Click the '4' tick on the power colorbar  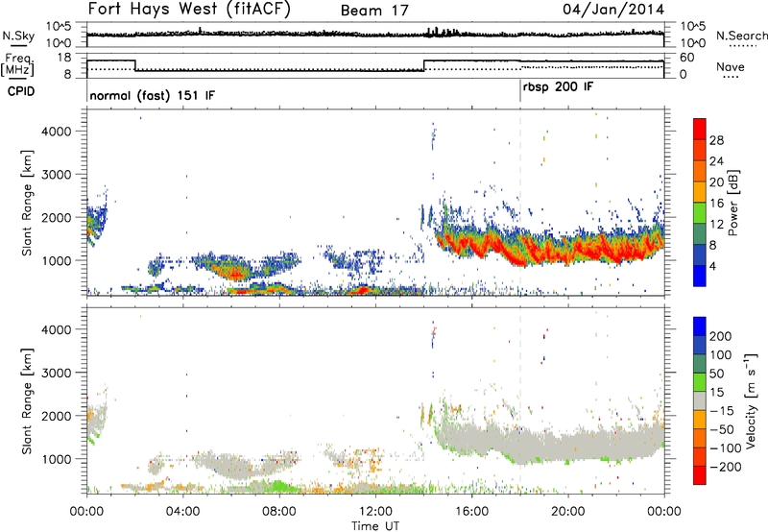point(713,267)
